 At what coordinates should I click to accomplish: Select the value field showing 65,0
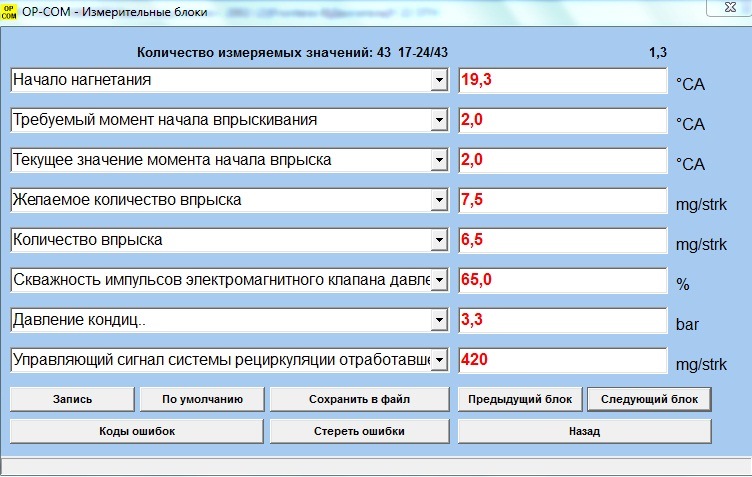[x=563, y=280]
